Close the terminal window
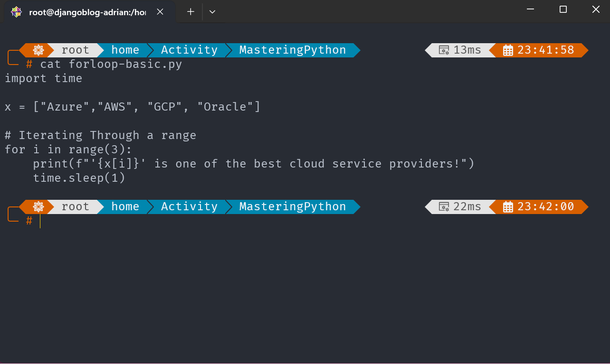The height and width of the screenshot is (364, 610). point(595,9)
